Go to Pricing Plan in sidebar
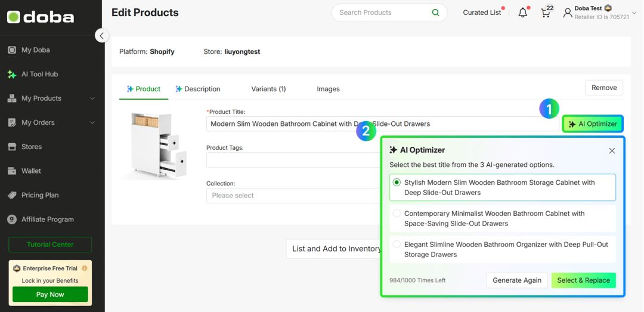 pyautogui.click(x=40, y=195)
